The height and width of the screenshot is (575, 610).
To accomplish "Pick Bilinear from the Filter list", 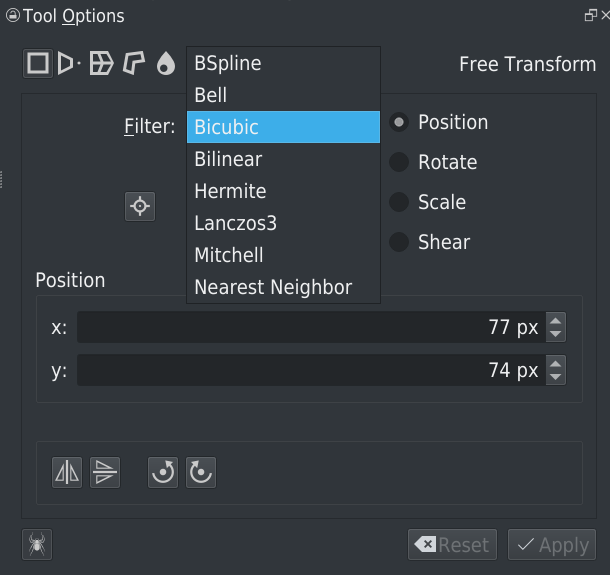I will coord(228,159).
